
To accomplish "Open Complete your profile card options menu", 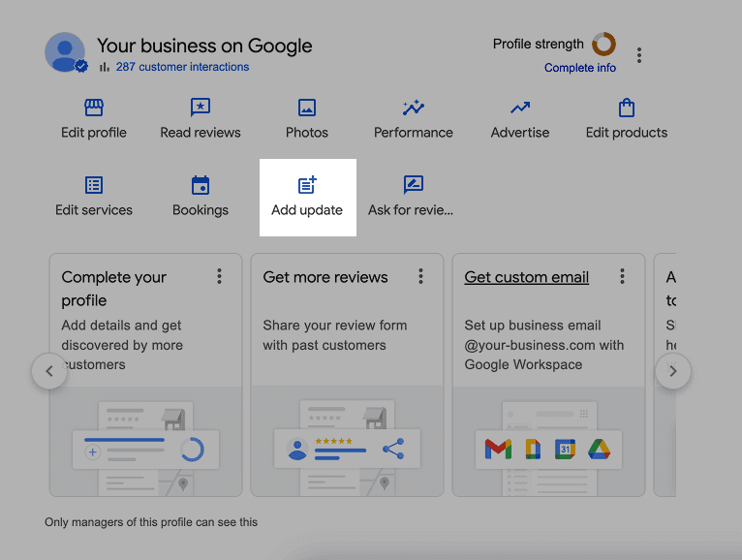I will [x=220, y=277].
